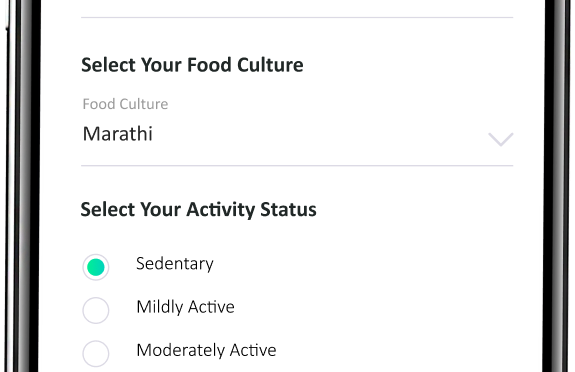Viewport: 575px width, 372px height.
Task: Click the word Culture in the section heading
Action: [x=270, y=65]
